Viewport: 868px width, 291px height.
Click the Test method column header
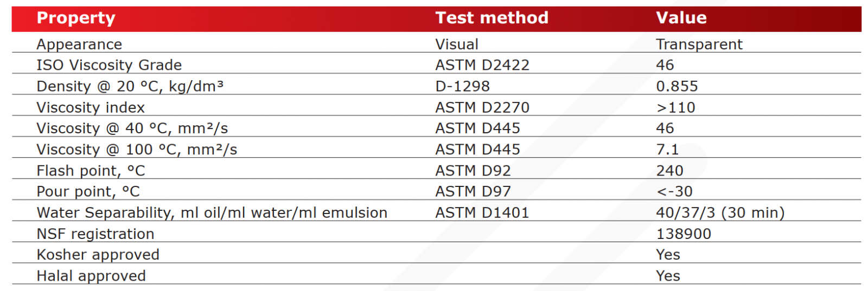(x=492, y=18)
